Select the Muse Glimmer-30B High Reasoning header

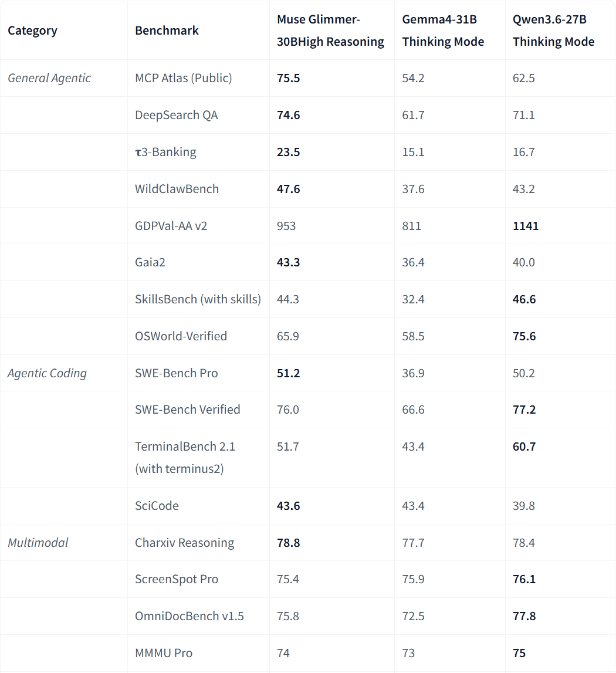[330, 31]
